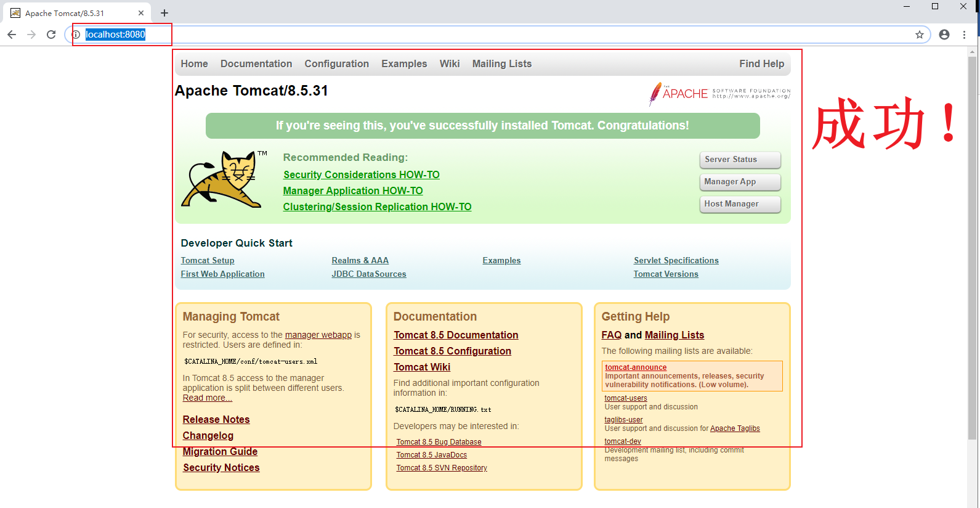
Task: Open the taglibs-user mailing list link
Action: pyautogui.click(x=623, y=420)
